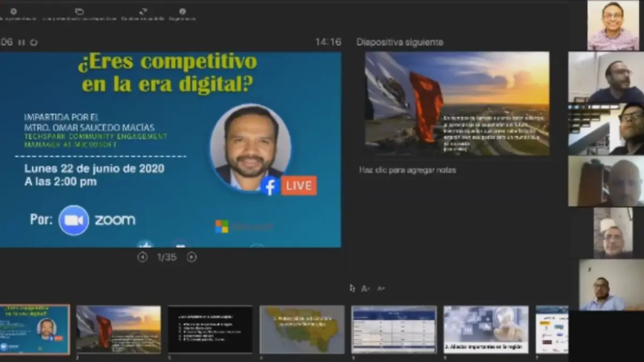Click the bottom participant video tile
Screen dimensions: 644x362
click(x=611, y=285)
